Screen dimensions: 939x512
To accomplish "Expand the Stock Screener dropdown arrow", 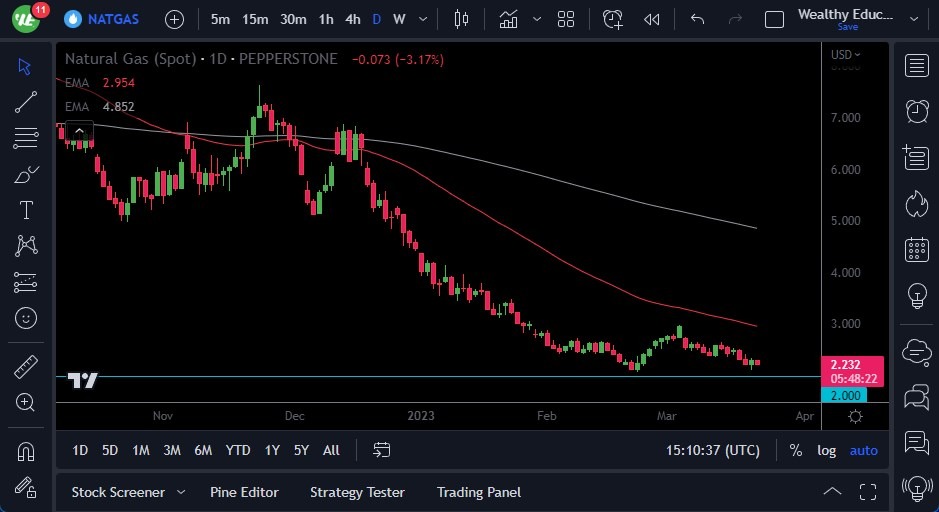I will tap(181, 492).
